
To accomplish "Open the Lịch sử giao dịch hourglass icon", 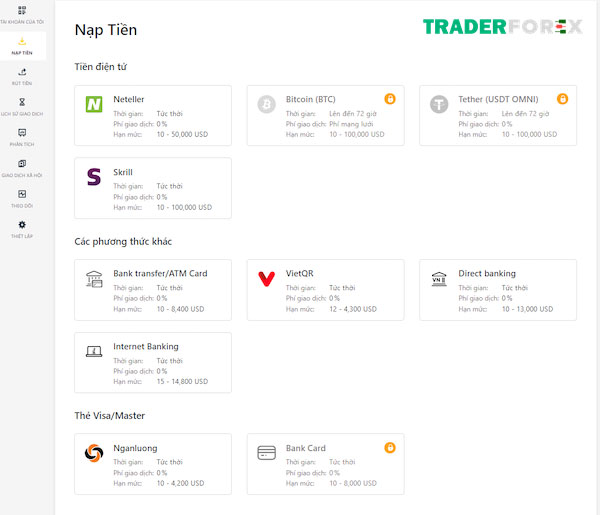I will [22, 102].
